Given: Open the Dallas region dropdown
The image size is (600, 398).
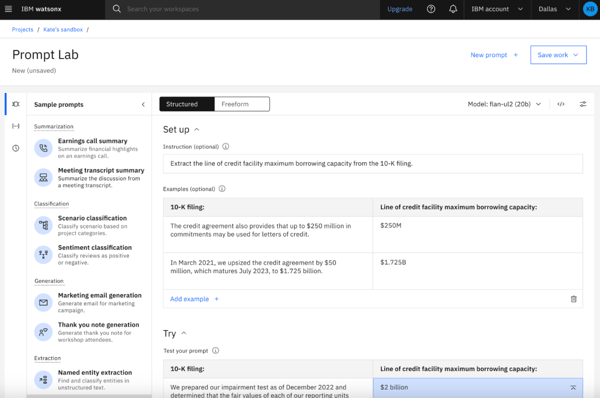Looking at the screenshot, I should coord(554,9).
